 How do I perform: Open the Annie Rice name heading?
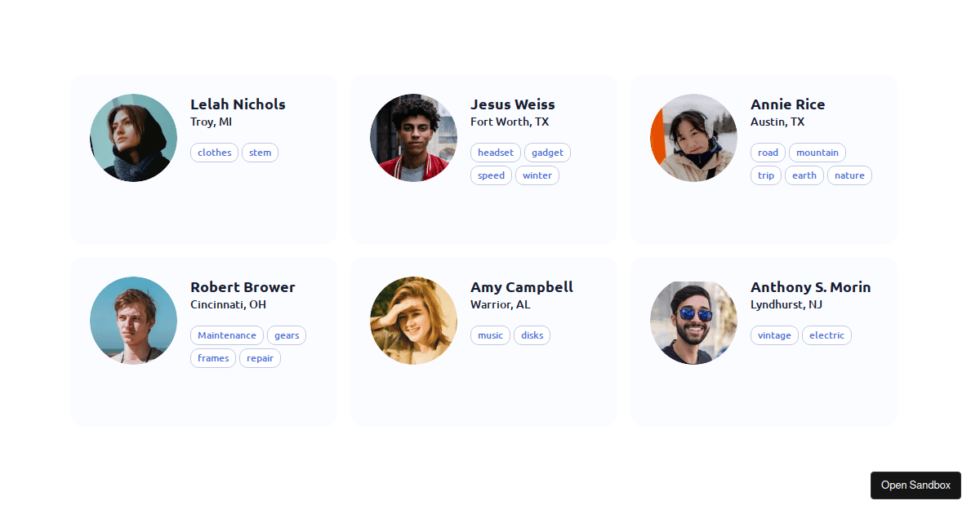click(787, 104)
